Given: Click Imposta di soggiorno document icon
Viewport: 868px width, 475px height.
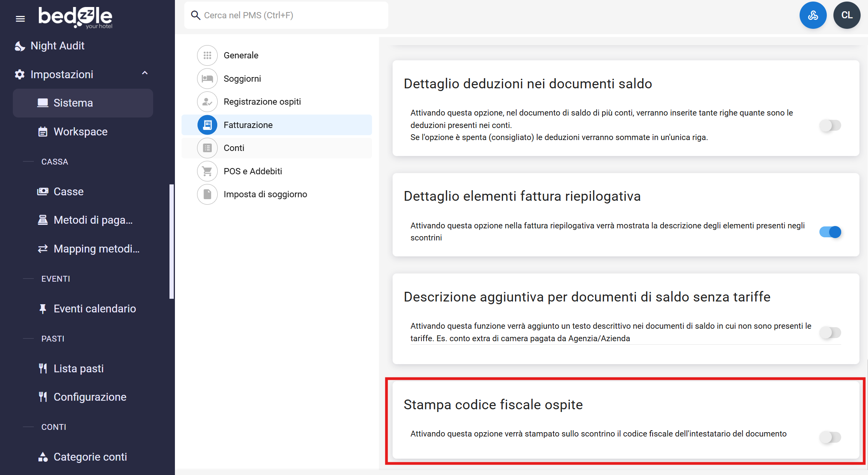Looking at the screenshot, I should click(207, 194).
